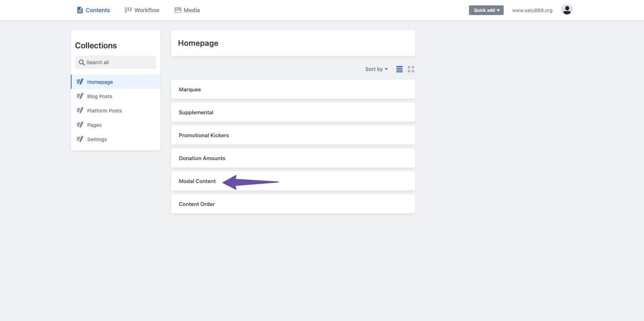Open the Workflow tab
Screen dimensions: 644x321
pos(142,10)
